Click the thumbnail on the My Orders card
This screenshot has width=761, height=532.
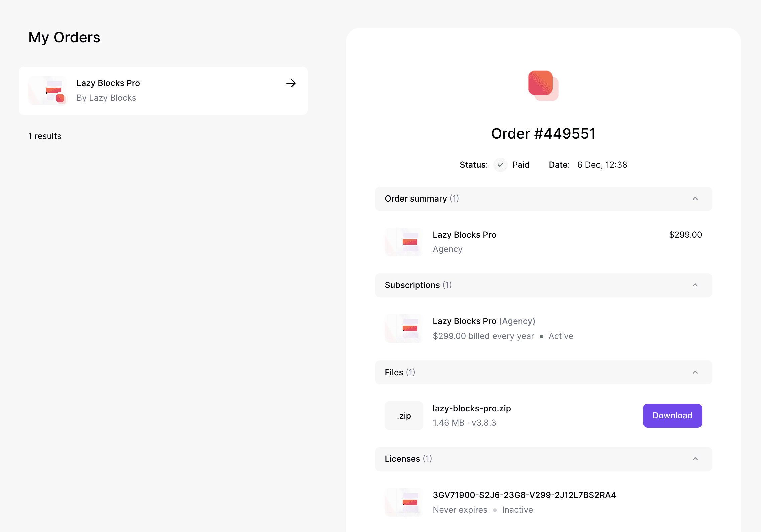tap(48, 90)
